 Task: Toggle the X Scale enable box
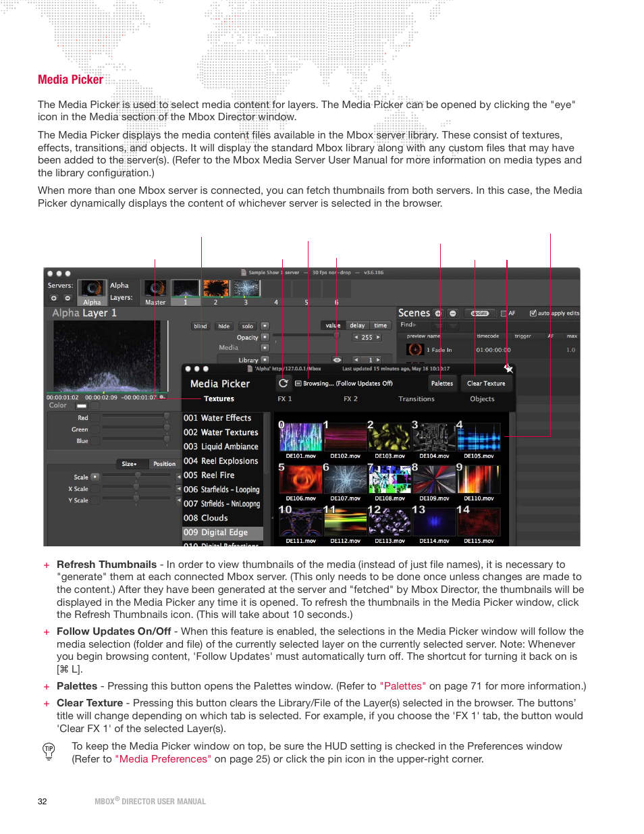tap(95, 489)
